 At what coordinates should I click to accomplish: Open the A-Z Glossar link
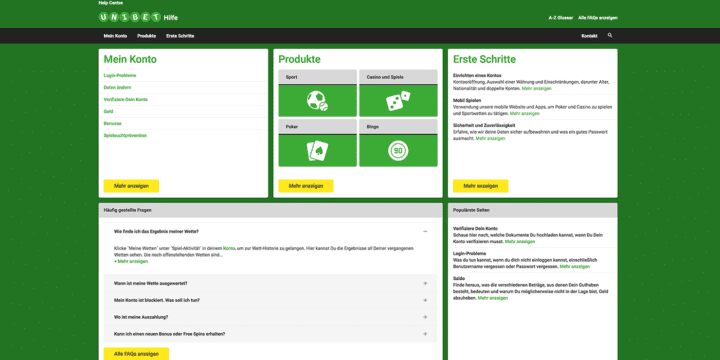click(561, 18)
